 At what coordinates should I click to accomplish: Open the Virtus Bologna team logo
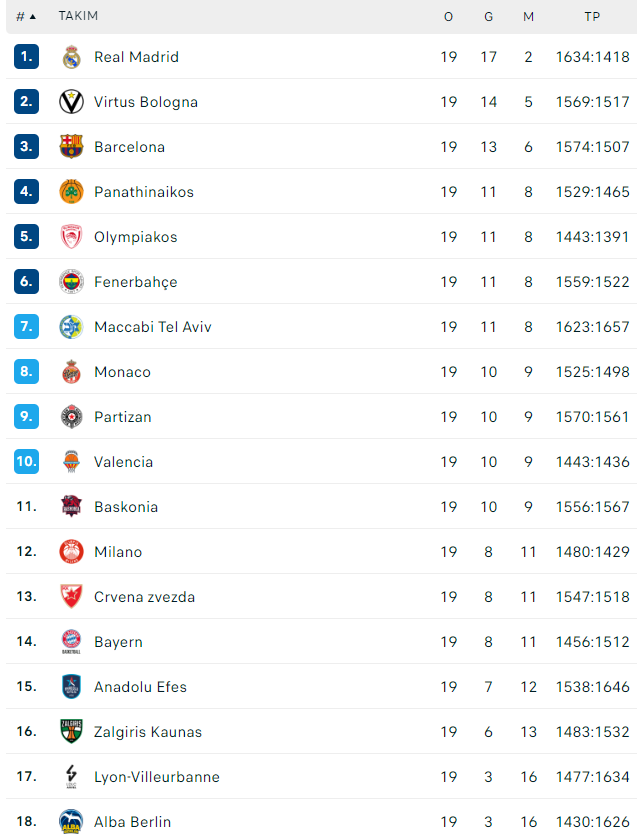71,102
